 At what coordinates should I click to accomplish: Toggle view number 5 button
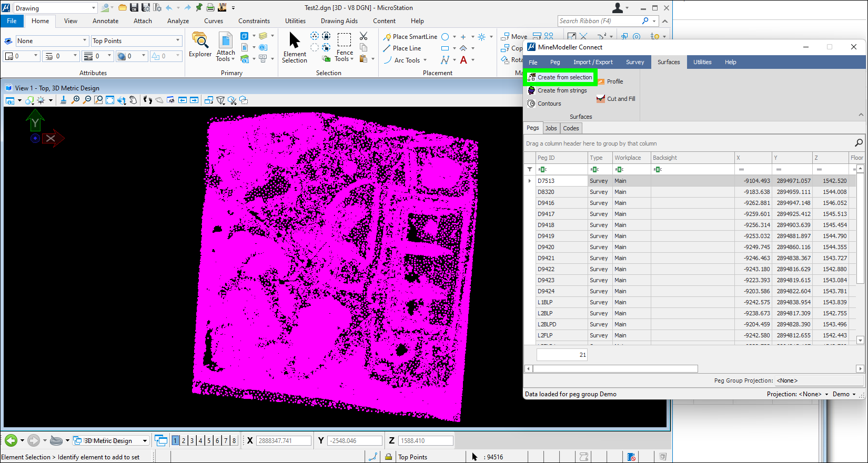point(209,440)
